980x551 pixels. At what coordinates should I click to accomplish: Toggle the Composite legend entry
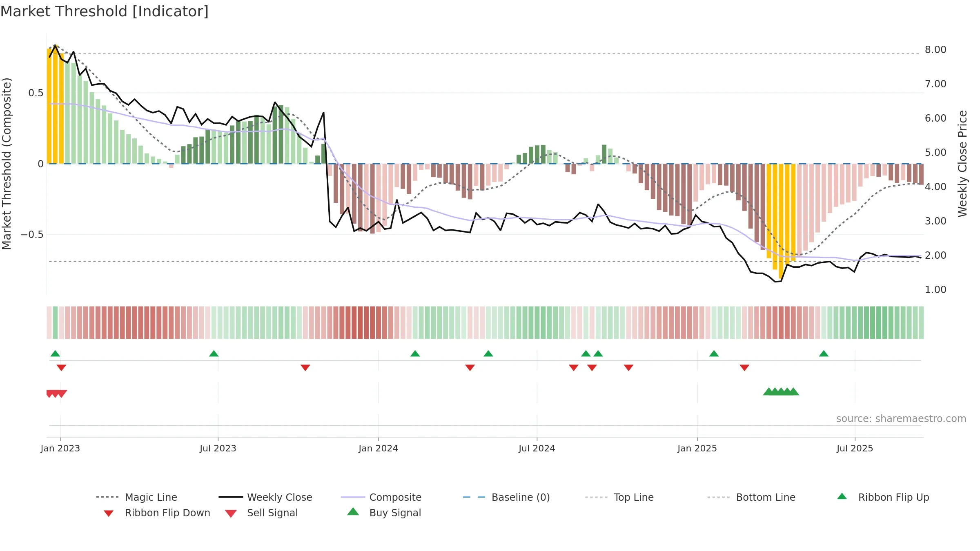[381, 497]
